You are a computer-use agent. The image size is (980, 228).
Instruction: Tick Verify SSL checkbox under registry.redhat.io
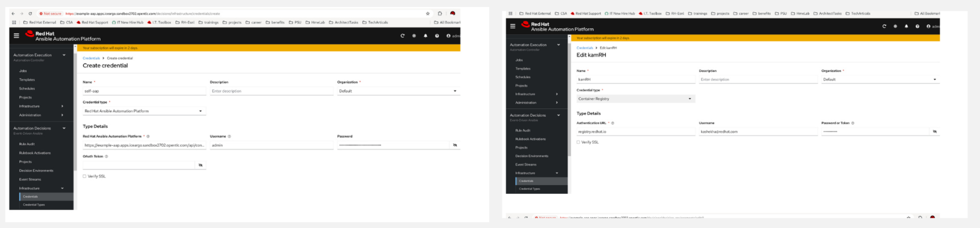coord(578,142)
